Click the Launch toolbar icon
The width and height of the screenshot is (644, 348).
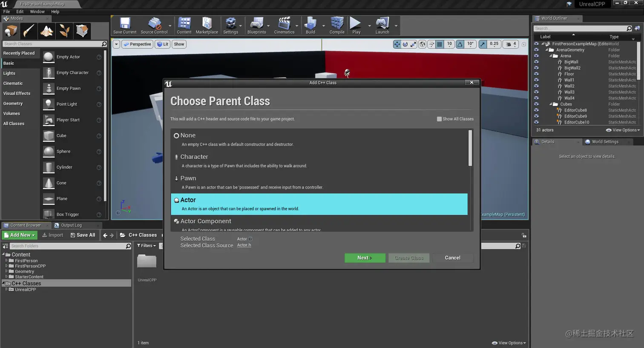(x=382, y=26)
